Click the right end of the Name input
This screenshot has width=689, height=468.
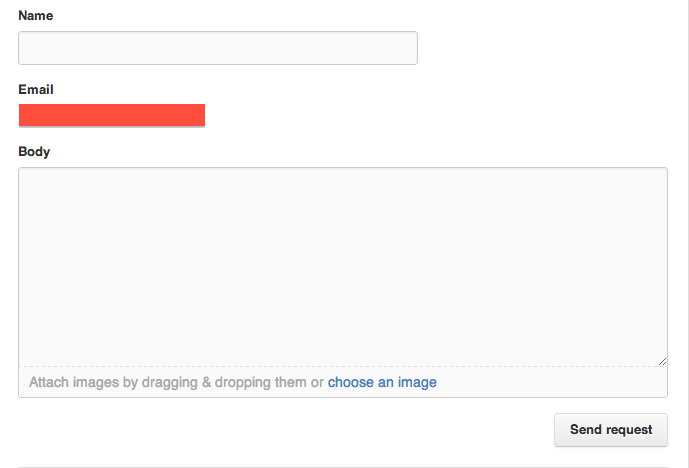pyautogui.click(x=408, y=48)
